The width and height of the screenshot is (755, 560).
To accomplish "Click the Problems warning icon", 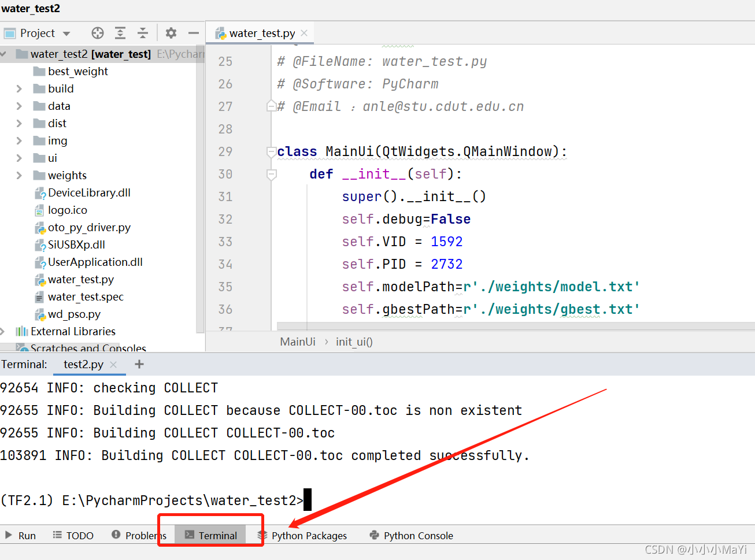I will coord(116,535).
